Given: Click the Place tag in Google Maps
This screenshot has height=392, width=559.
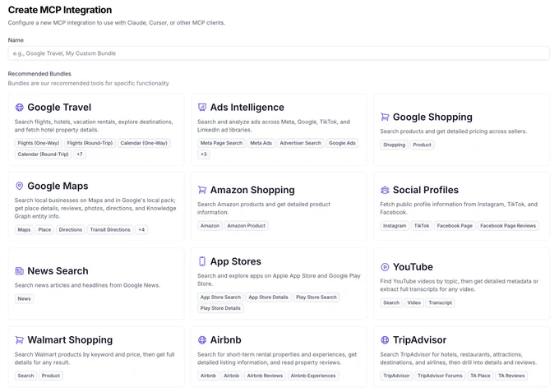Looking at the screenshot, I should pyautogui.click(x=44, y=229).
